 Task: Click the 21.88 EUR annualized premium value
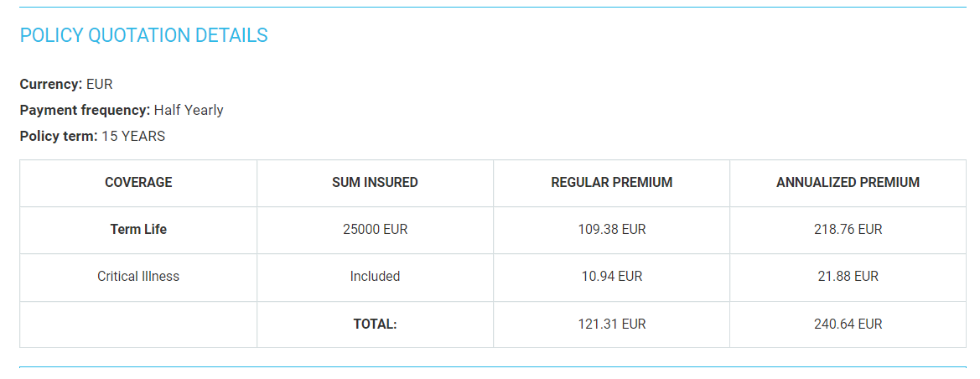(848, 276)
